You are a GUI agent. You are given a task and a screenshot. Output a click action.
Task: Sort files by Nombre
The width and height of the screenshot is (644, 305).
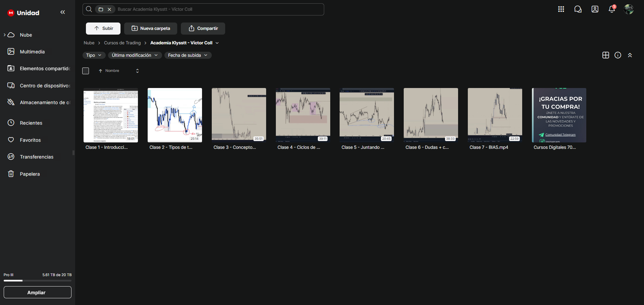(112, 71)
